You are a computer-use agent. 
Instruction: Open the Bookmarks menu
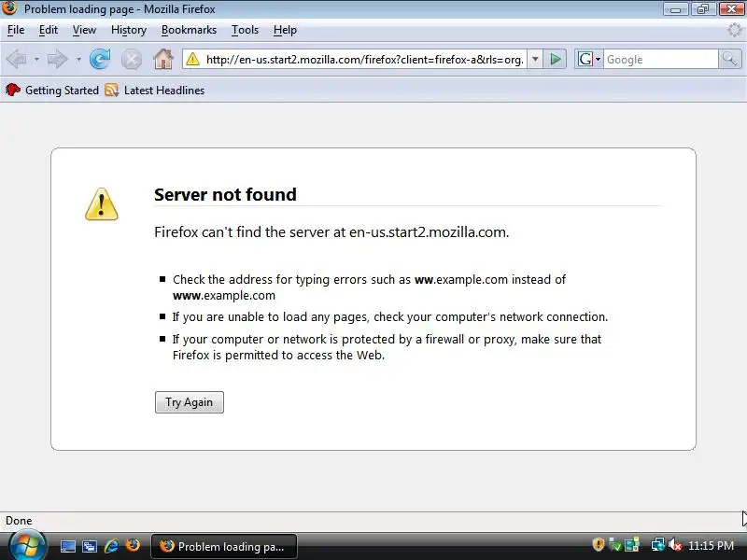pos(189,30)
